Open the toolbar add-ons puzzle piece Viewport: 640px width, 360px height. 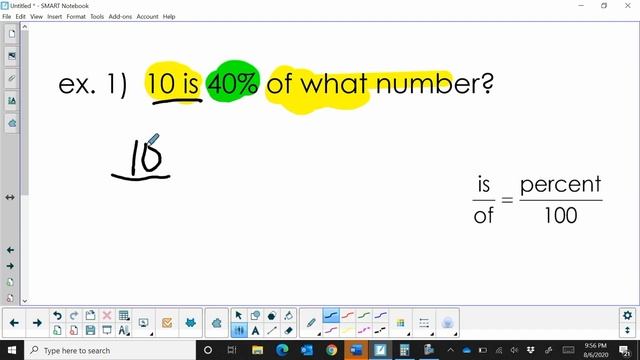(x=217, y=323)
